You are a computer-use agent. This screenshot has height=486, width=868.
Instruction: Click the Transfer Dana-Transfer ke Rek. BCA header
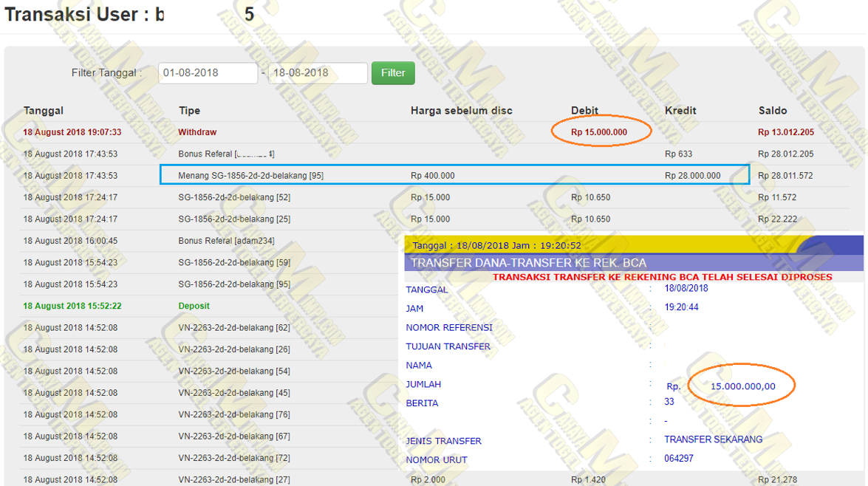(528, 263)
